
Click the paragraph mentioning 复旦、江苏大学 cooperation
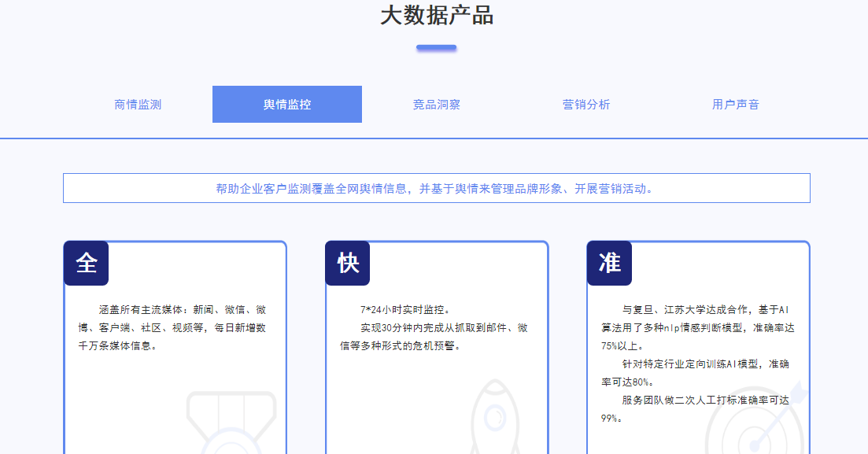[x=696, y=327]
